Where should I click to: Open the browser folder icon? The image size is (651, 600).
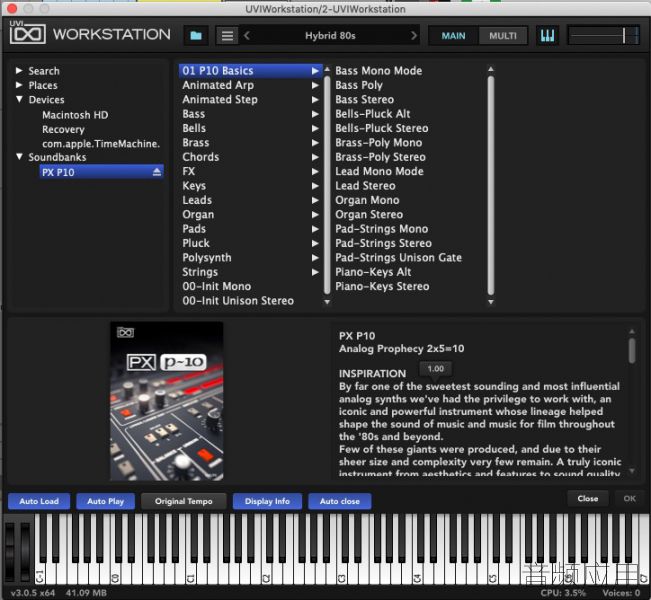click(x=196, y=36)
